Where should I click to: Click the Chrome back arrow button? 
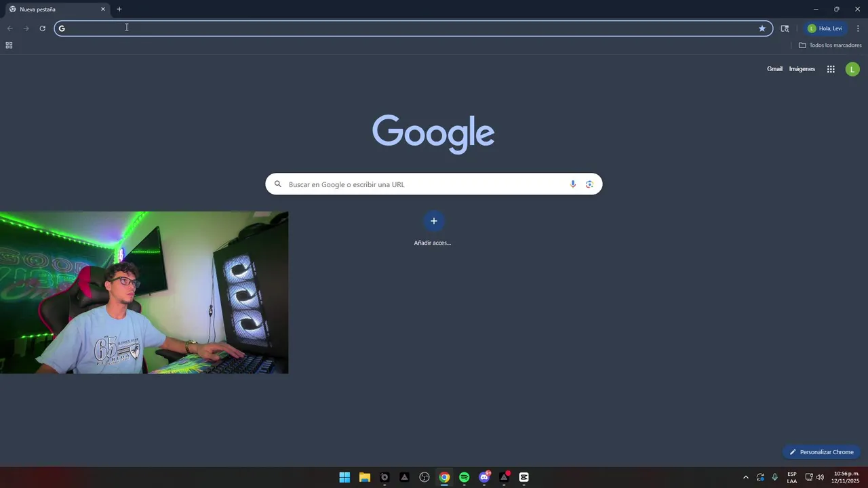(x=9, y=28)
